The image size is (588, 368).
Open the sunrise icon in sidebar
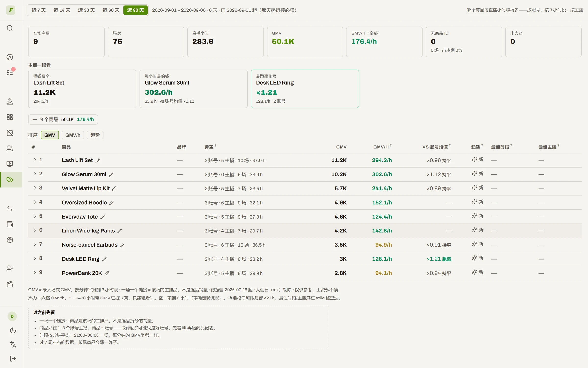pyautogui.click(x=10, y=101)
